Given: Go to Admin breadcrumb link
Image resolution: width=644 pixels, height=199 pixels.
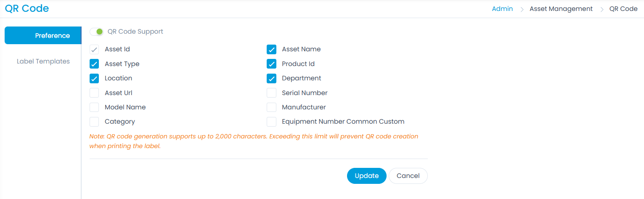Looking at the screenshot, I should tap(502, 9).
